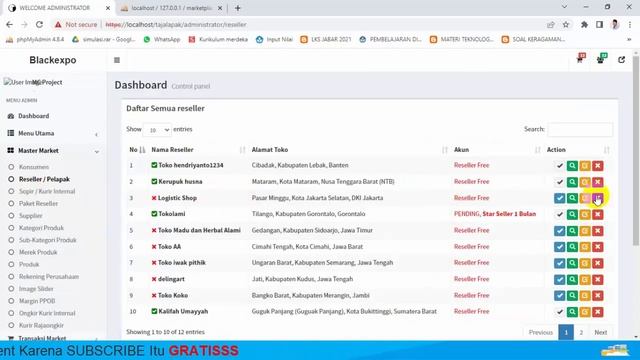
Task: Bookmark this page with star icon
Action: click(566, 24)
